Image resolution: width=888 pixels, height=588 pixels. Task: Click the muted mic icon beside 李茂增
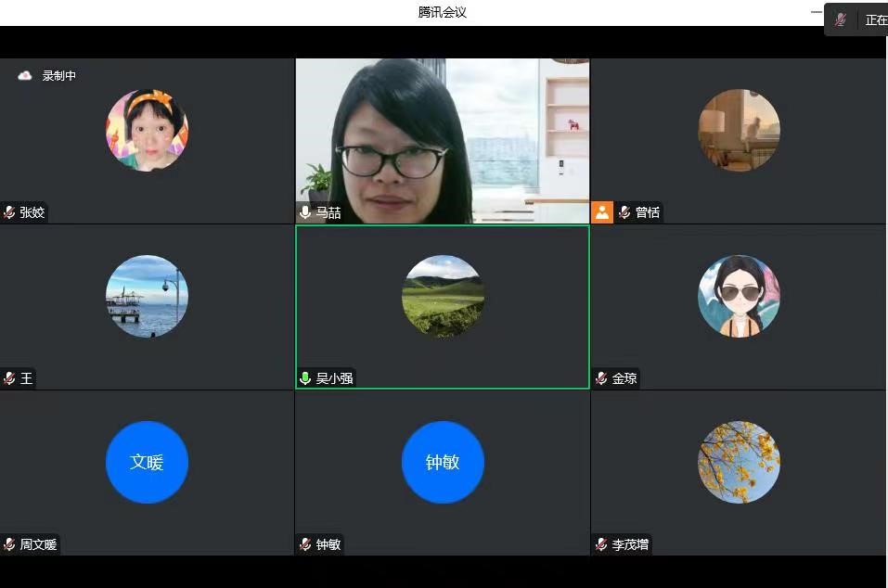601,544
